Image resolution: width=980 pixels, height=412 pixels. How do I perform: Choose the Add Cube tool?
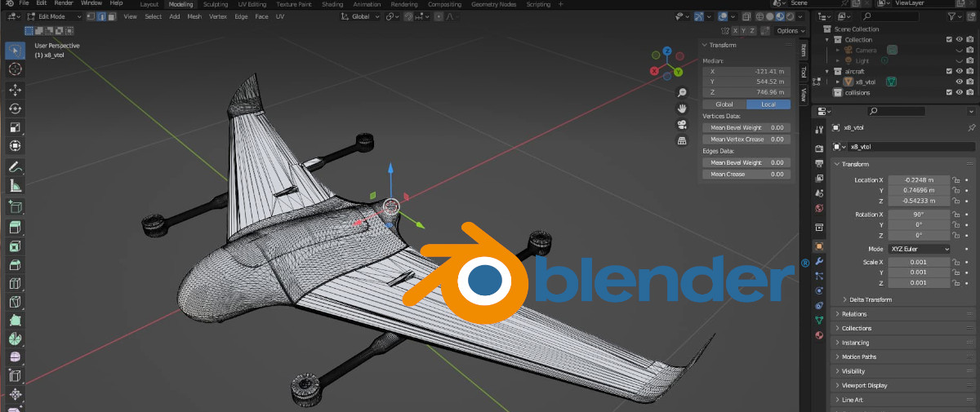coord(15,206)
